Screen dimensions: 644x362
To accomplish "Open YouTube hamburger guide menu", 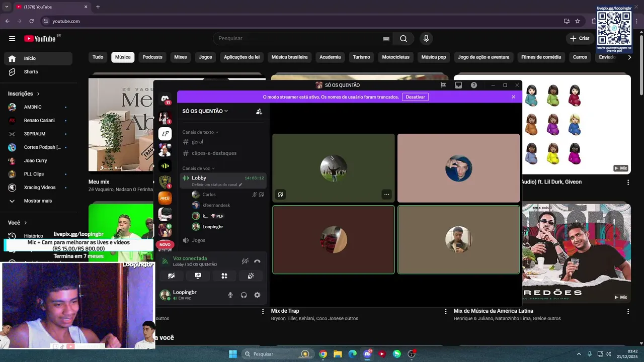I will [12, 38].
